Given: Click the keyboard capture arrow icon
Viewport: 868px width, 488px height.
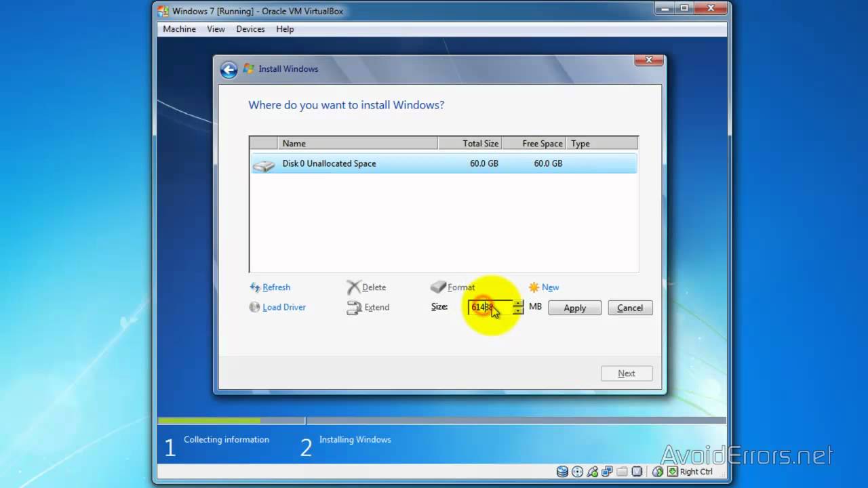Looking at the screenshot, I should point(672,472).
